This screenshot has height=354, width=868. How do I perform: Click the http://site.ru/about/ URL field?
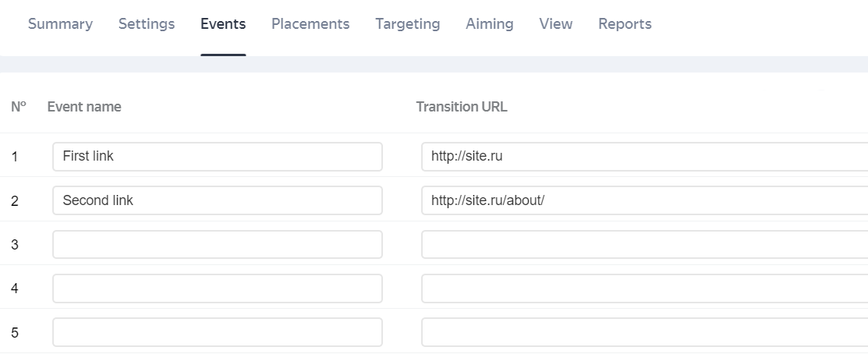(644, 200)
